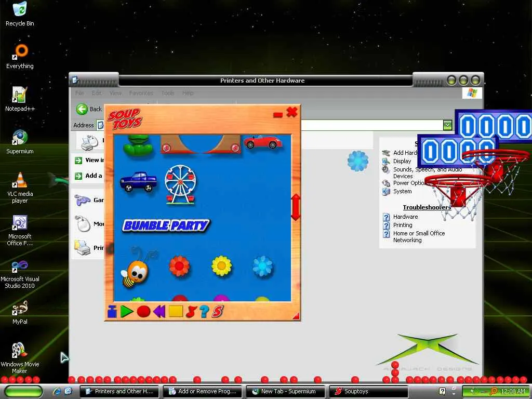Click the blue flower toy on the Printers window

pos(358,161)
